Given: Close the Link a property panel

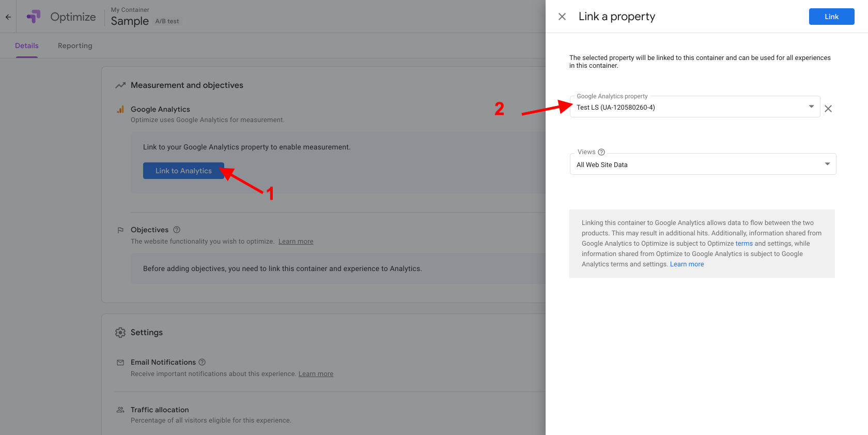Looking at the screenshot, I should (x=562, y=17).
